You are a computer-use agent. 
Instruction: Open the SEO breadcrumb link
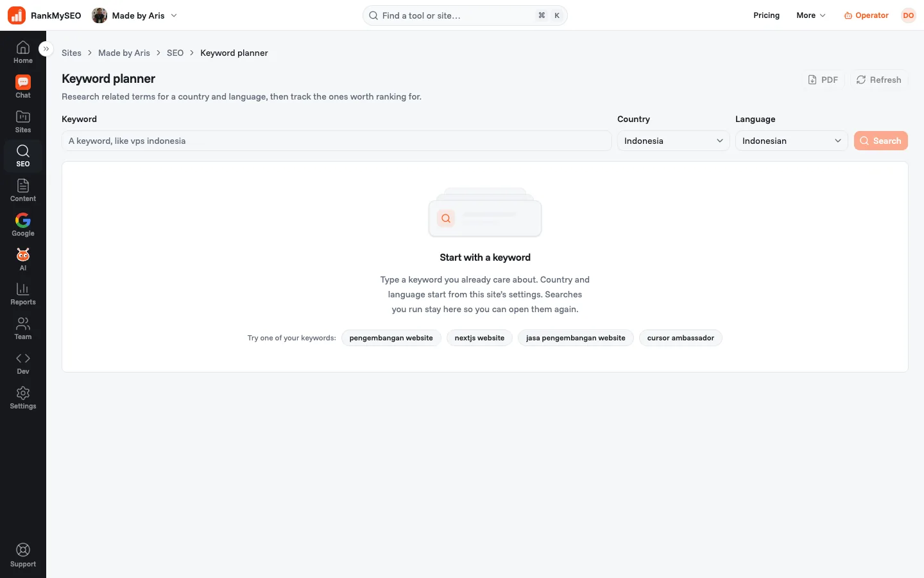[x=175, y=53]
